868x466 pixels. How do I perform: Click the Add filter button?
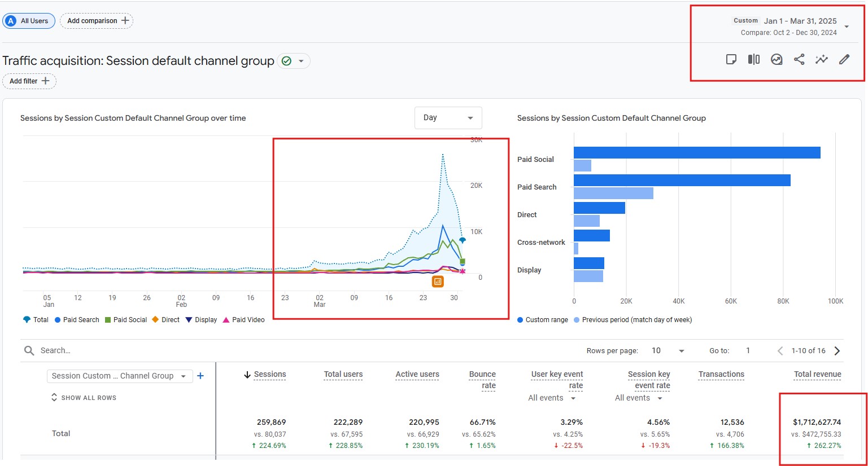[x=29, y=81]
